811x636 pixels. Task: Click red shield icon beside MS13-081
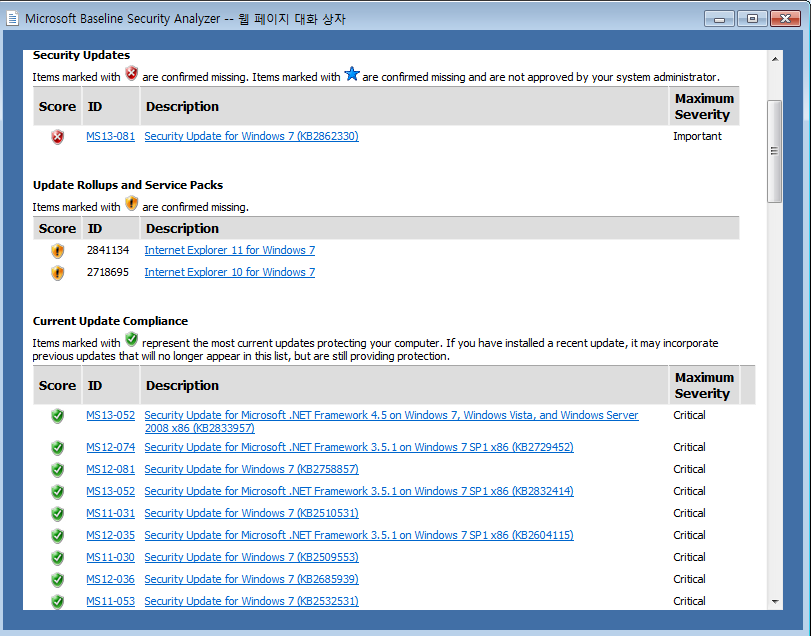click(57, 137)
